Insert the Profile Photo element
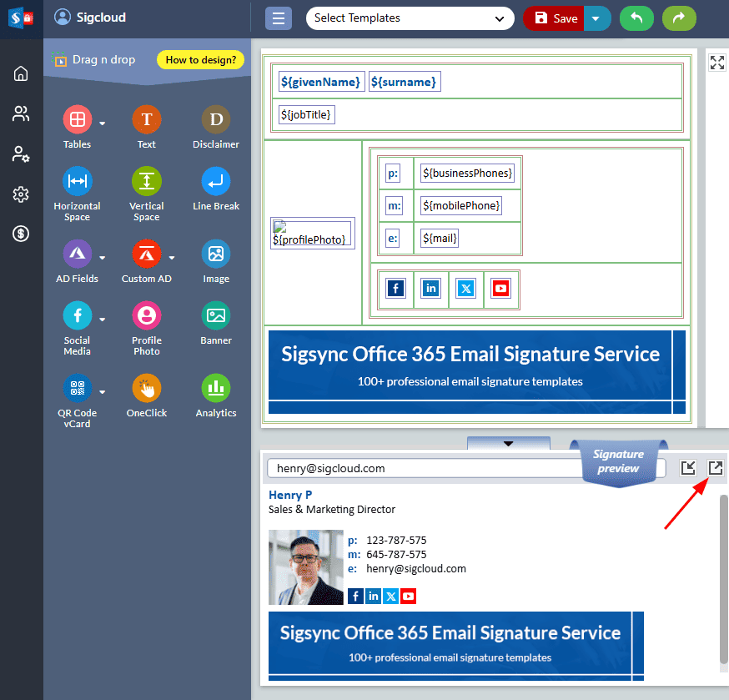The image size is (729, 700). (146, 316)
